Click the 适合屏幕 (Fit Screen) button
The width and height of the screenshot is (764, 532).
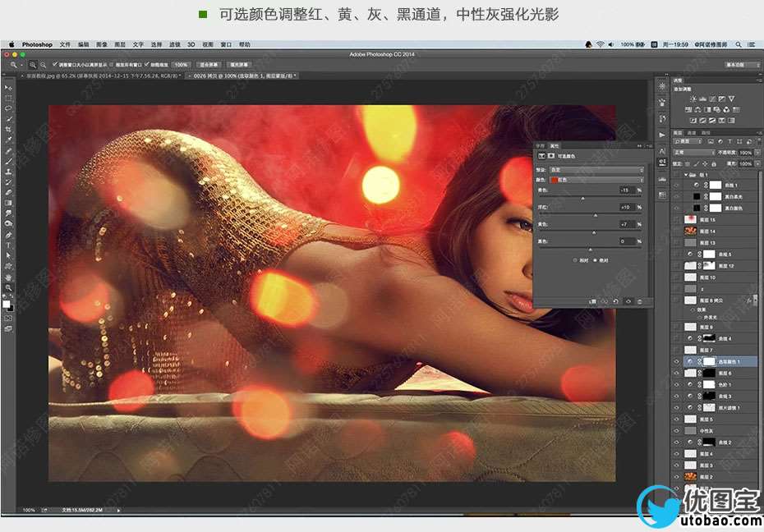click(209, 65)
